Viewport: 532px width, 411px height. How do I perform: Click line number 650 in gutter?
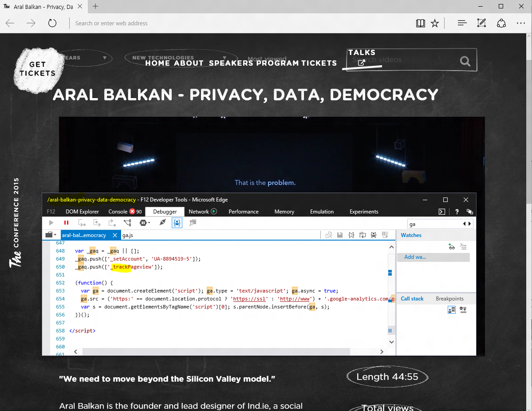[x=60, y=267]
